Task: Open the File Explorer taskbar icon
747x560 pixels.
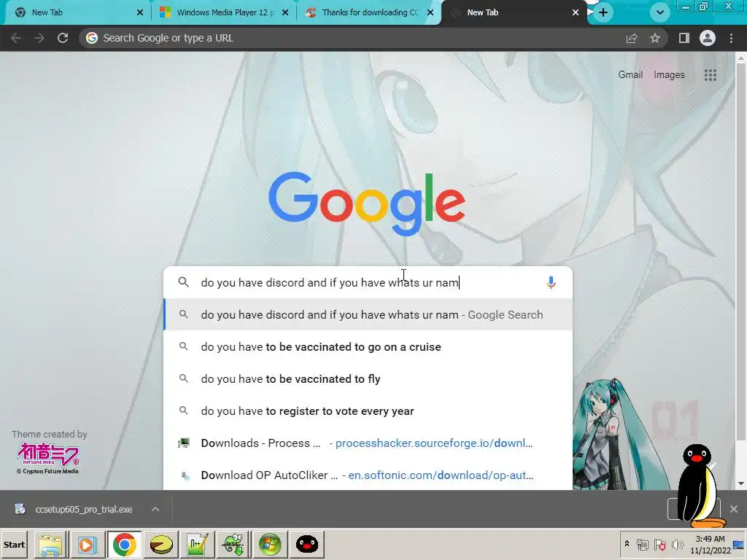Action: pos(50,544)
